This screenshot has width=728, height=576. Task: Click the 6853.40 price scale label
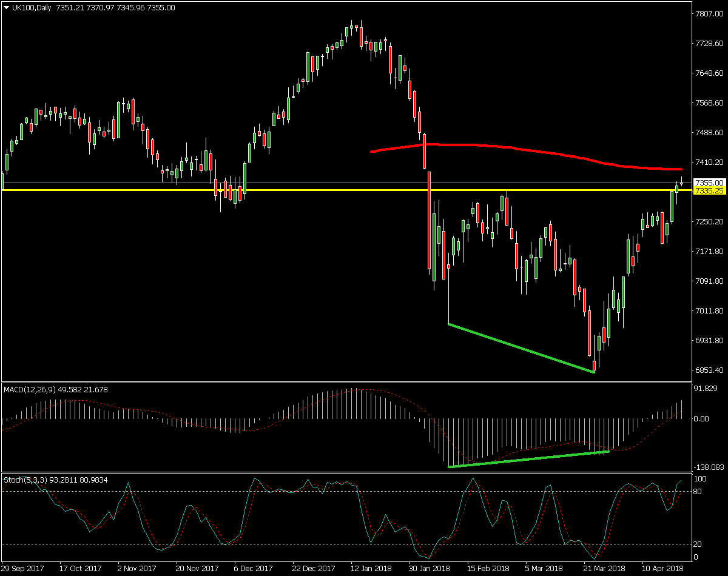pos(710,370)
